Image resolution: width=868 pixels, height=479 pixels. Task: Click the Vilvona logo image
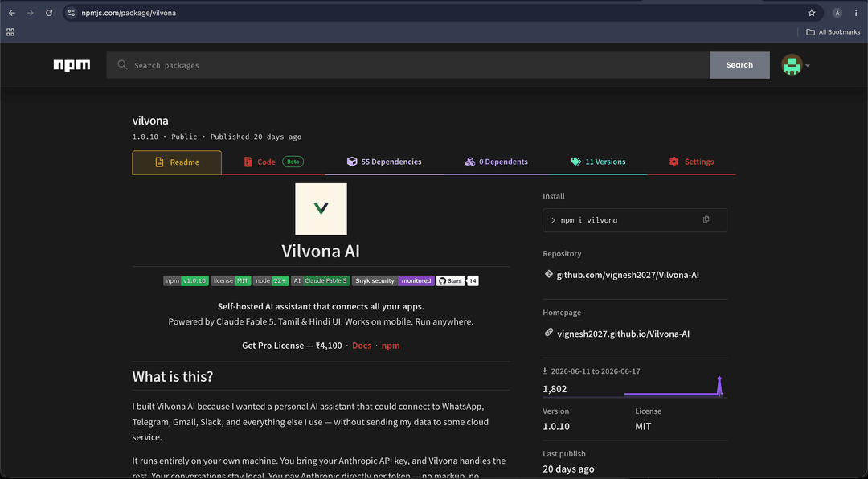click(x=321, y=209)
